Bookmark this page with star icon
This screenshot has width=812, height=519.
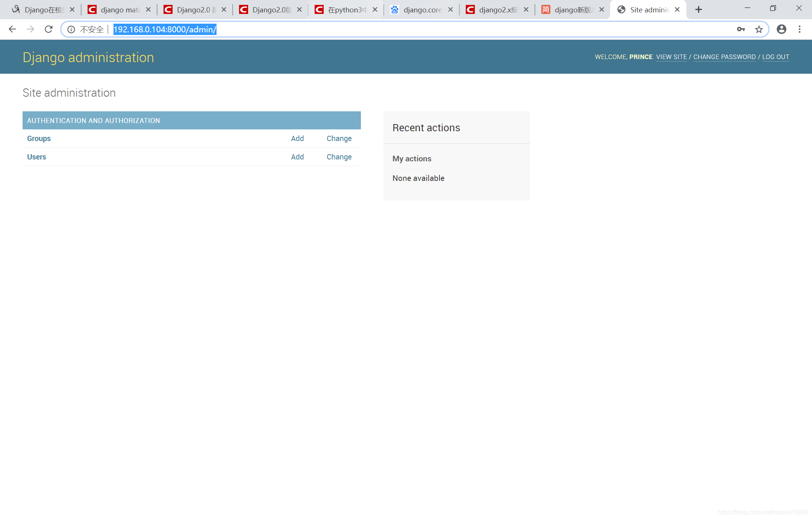click(x=759, y=29)
